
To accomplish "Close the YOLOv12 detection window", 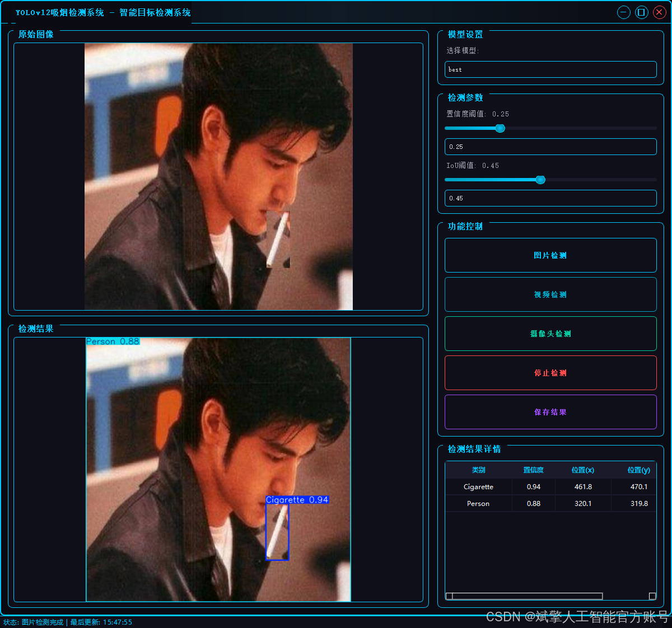I will click(660, 12).
